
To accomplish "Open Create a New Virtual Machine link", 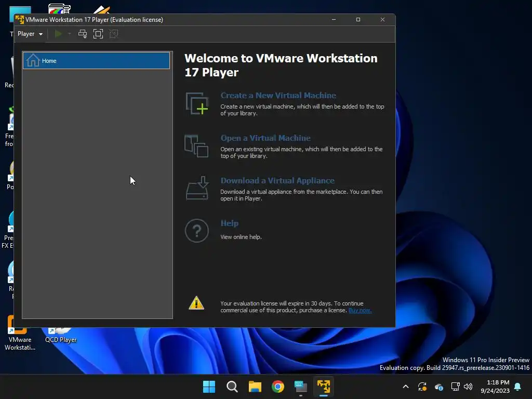I will [278, 96].
